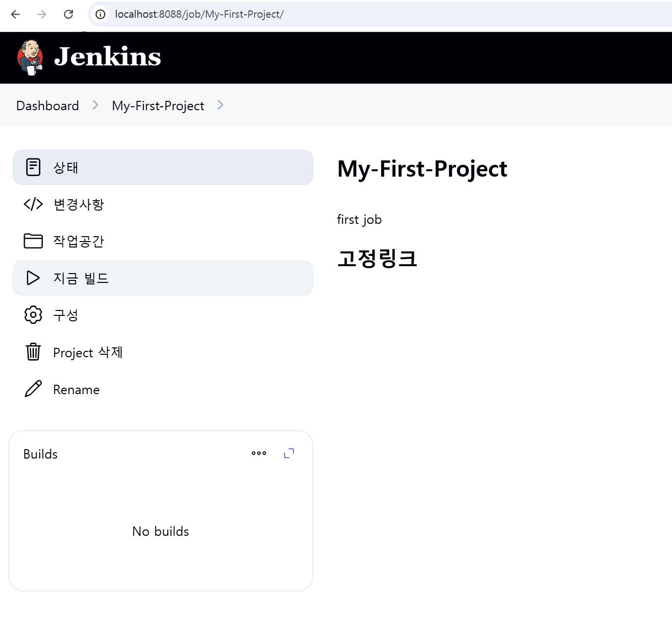
Task: Open the Rename sidebar item
Action: pyautogui.click(x=163, y=389)
